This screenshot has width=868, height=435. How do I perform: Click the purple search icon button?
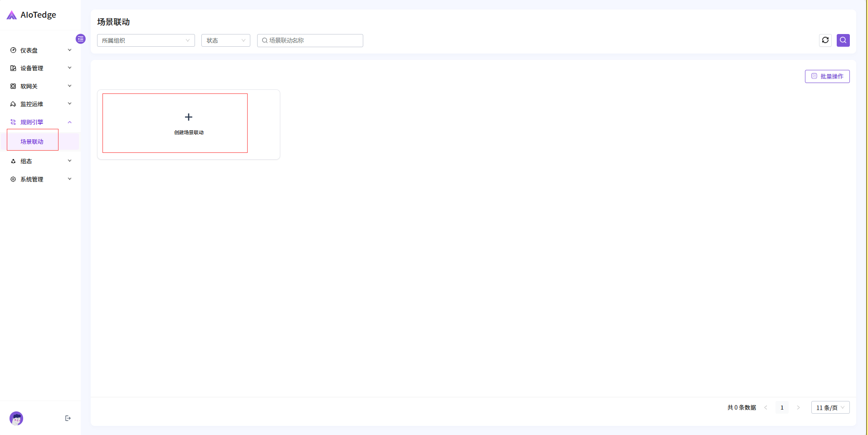point(843,40)
